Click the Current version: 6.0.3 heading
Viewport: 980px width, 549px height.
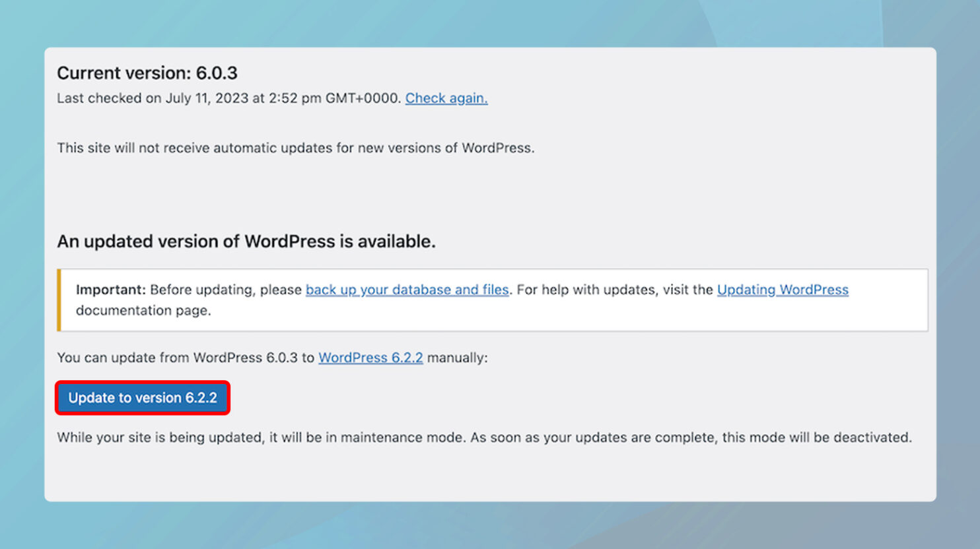[147, 73]
